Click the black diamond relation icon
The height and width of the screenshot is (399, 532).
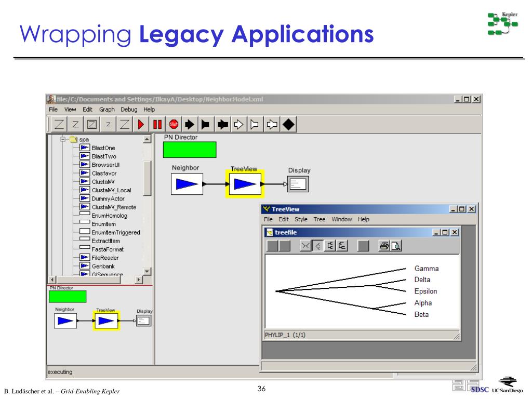(x=288, y=124)
